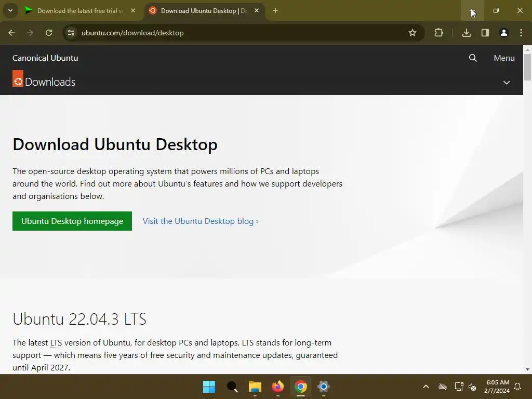532x399 pixels.
Task: Search the Ubuntu website
Action: pos(473,58)
